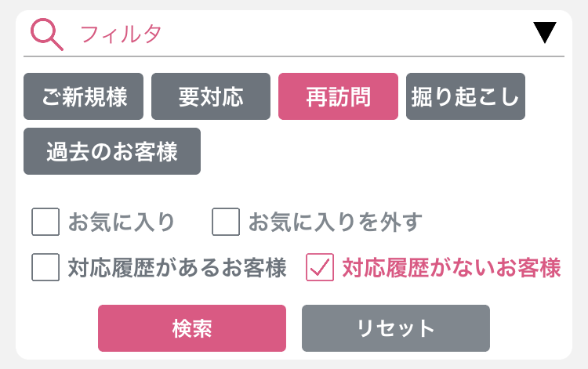Viewport: 588px width, 369px height.
Task: Clear filters with the リセット button
Action: 396,328
